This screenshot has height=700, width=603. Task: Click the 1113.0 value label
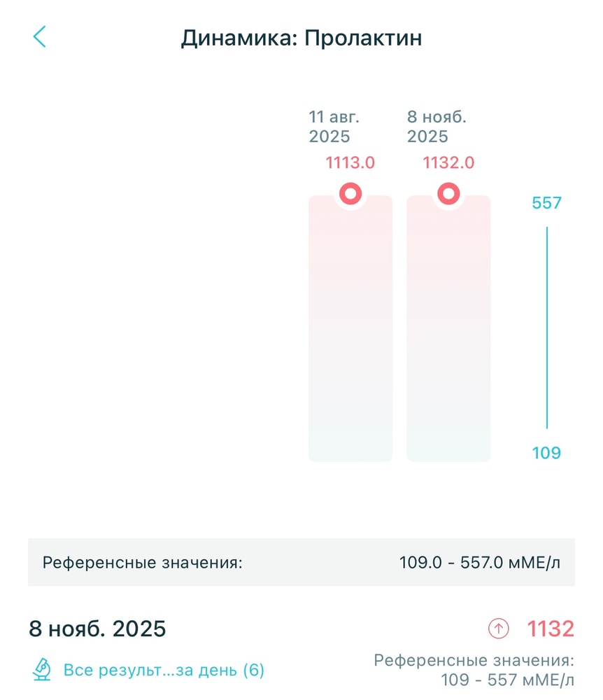coord(350,163)
